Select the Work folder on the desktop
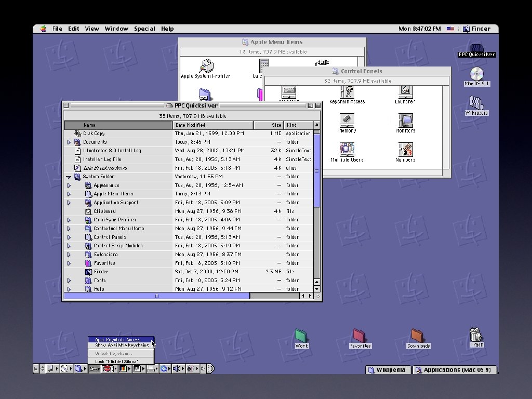532x399 pixels. (x=301, y=336)
